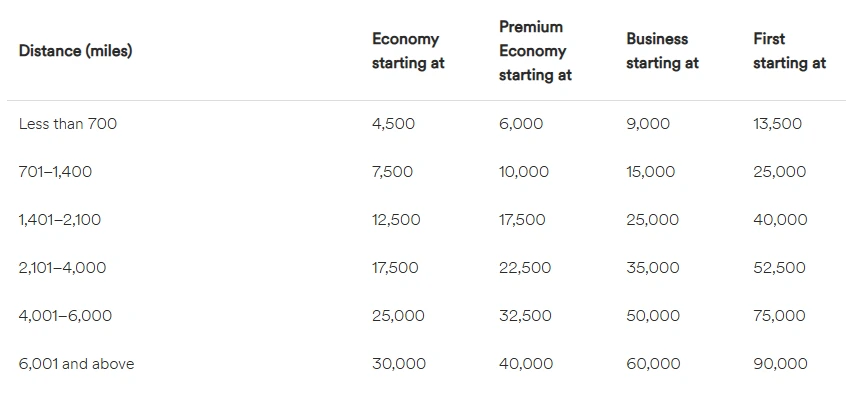
Task: Click the Economy starting at header
Action: pyautogui.click(x=408, y=51)
